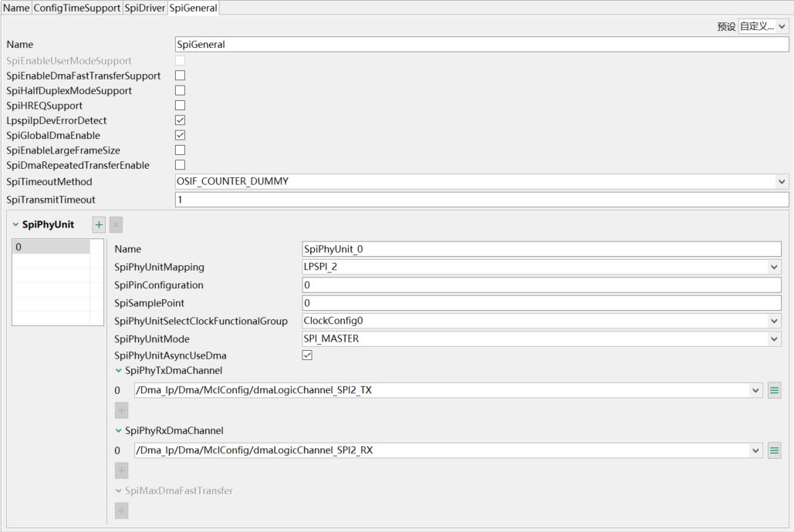
Task: Open SpiPhyUnitMode SPI_MASTER dropdown
Action: 775,338
